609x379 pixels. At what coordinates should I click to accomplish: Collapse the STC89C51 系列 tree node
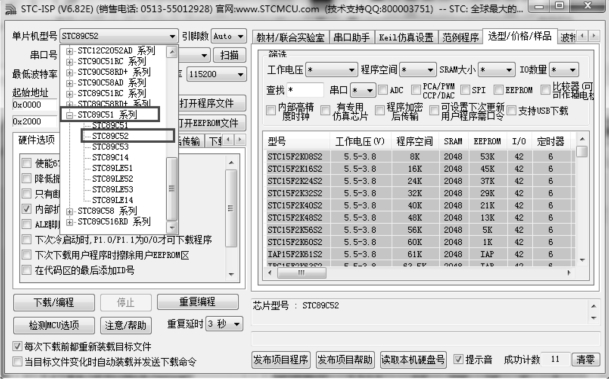(x=69, y=115)
